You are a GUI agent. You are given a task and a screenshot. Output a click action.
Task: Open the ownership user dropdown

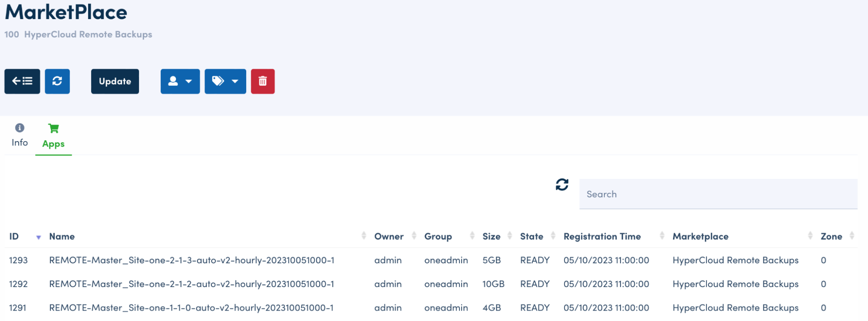point(180,81)
